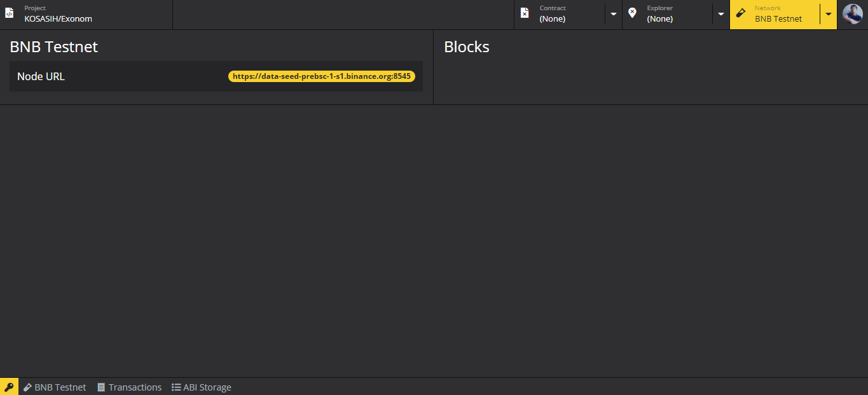This screenshot has height=395, width=868.
Task: Click the contract file icon
Action: pos(525,13)
